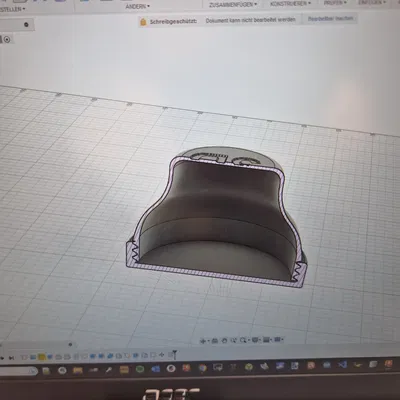This screenshot has height=400, width=400.
Task: Open the Grid and Snaps settings icon
Action: click(266, 340)
